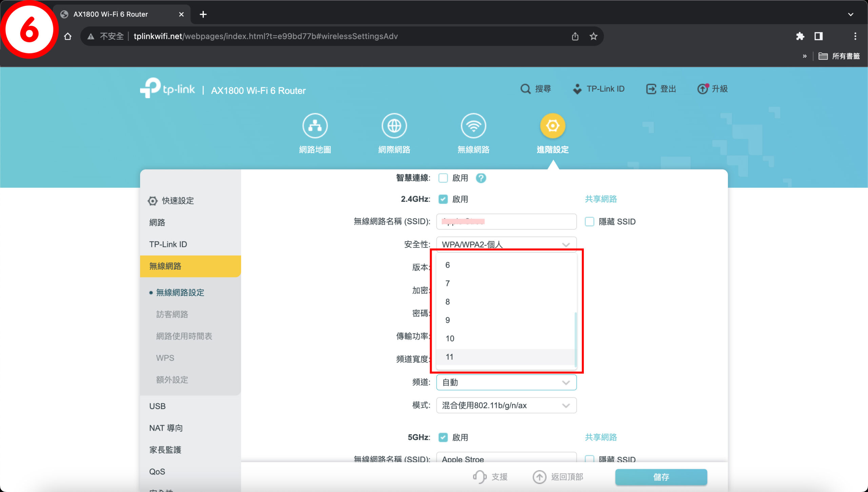Select channel 7 in the dropdown list
This screenshot has width=868, height=492.
505,283
